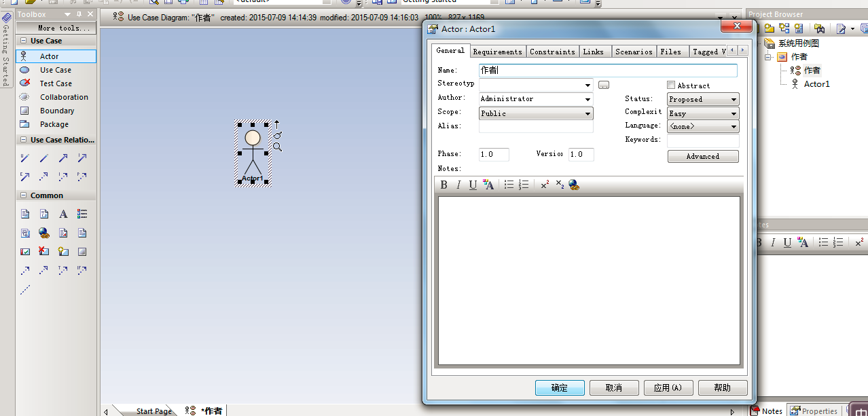Click the first dashed dependency arrow in Common
868x416 pixels.
point(25,270)
